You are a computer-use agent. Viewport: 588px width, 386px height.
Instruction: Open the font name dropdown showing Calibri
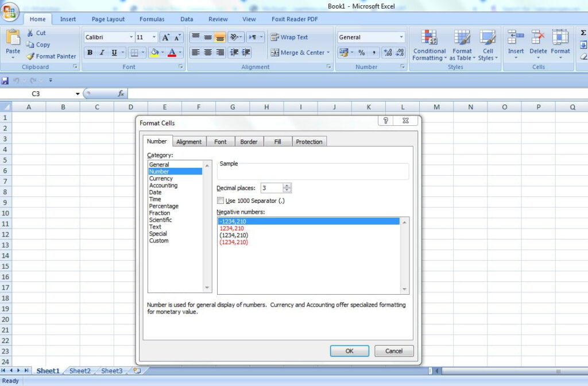tap(131, 37)
